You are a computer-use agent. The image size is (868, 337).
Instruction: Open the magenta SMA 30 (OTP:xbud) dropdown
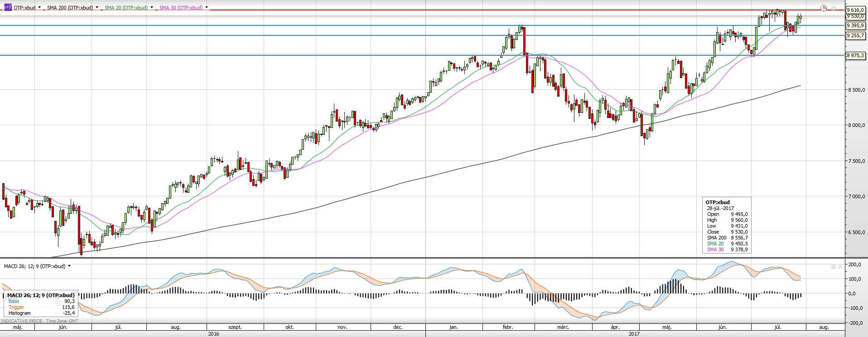pyautogui.click(x=207, y=8)
